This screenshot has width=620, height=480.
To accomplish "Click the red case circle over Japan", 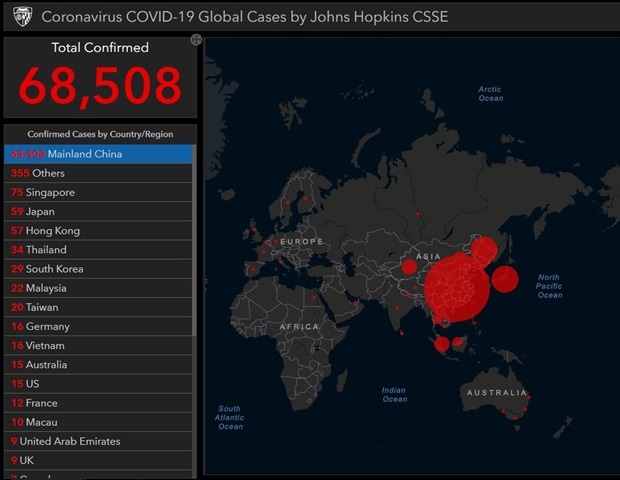I will coord(505,279).
